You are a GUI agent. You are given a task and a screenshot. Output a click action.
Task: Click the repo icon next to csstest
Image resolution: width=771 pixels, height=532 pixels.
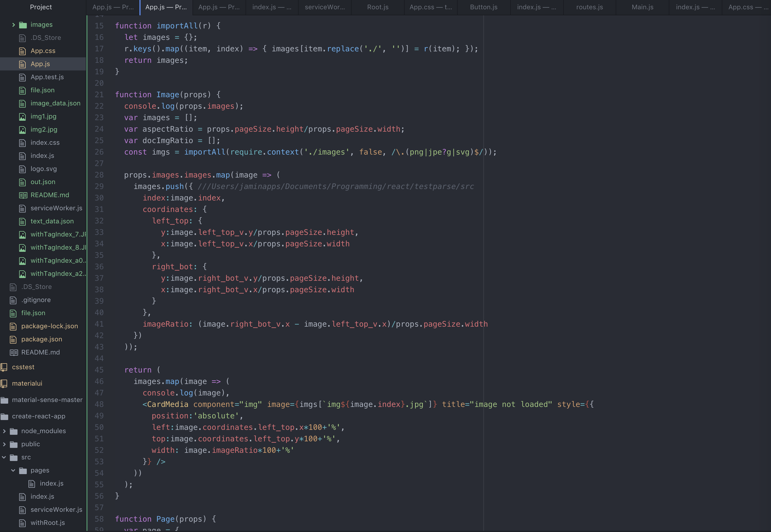4,367
